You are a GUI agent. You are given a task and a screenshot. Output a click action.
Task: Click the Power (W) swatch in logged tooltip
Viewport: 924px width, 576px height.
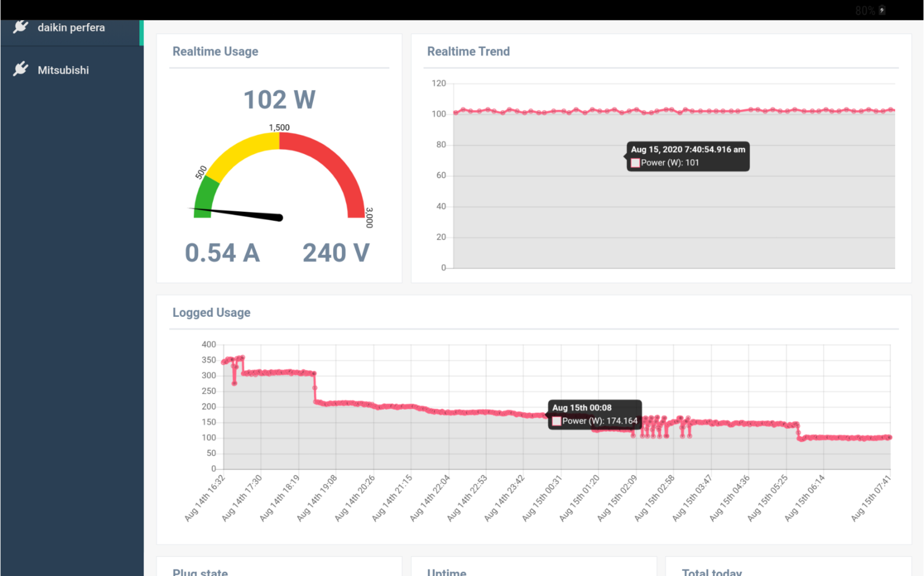pyautogui.click(x=557, y=421)
